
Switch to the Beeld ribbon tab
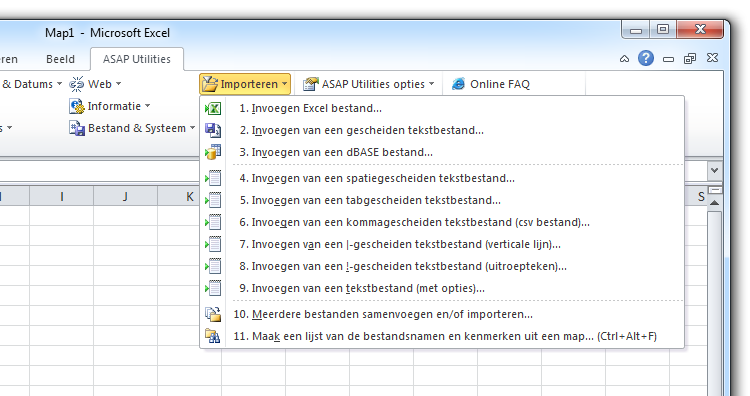[60, 59]
